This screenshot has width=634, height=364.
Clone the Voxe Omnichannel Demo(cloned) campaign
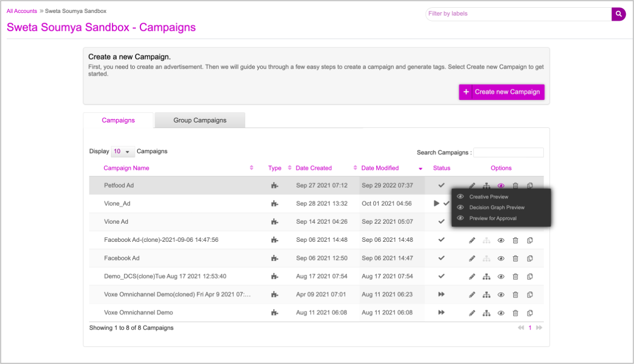click(x=530, y=295)
